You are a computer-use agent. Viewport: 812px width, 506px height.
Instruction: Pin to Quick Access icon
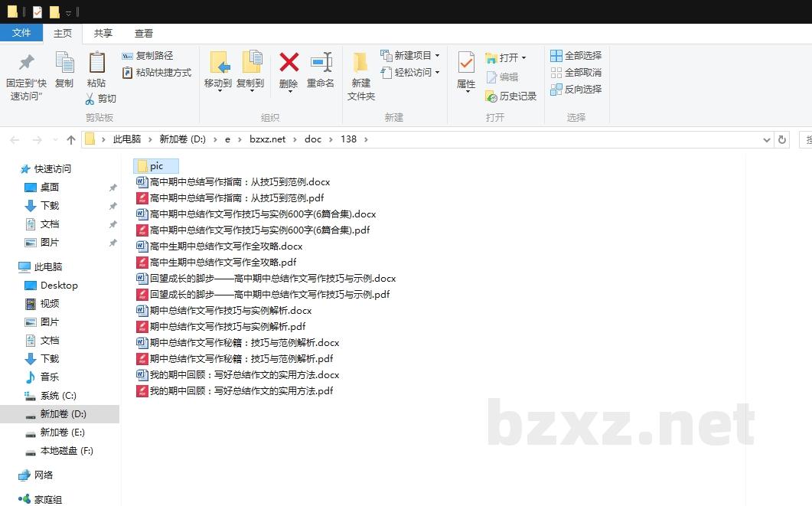[x=26, y=63]
